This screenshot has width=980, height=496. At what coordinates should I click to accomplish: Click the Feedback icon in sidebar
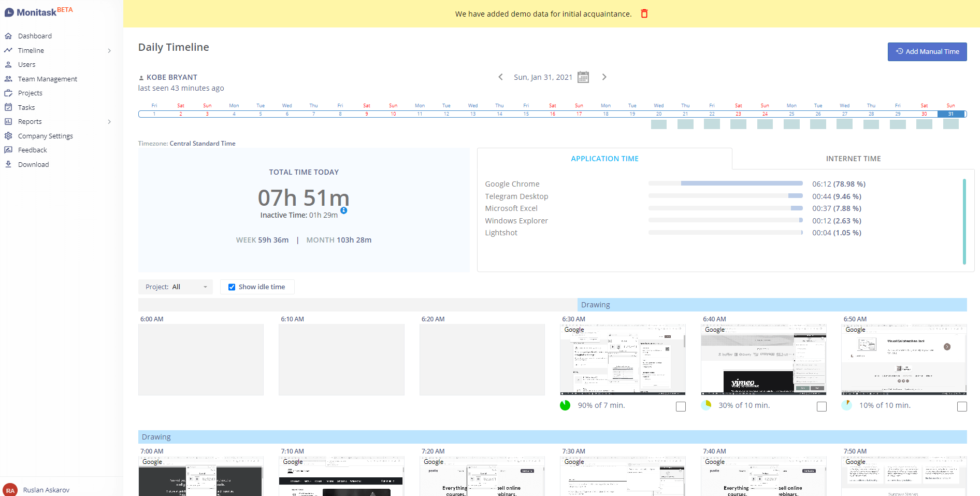8,150
